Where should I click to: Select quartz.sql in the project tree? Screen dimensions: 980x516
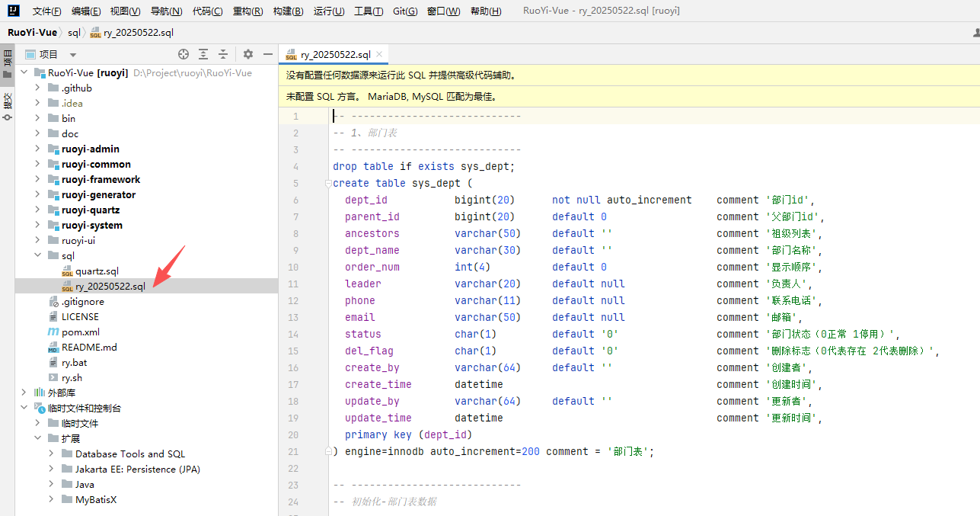[x=97, y=271]
